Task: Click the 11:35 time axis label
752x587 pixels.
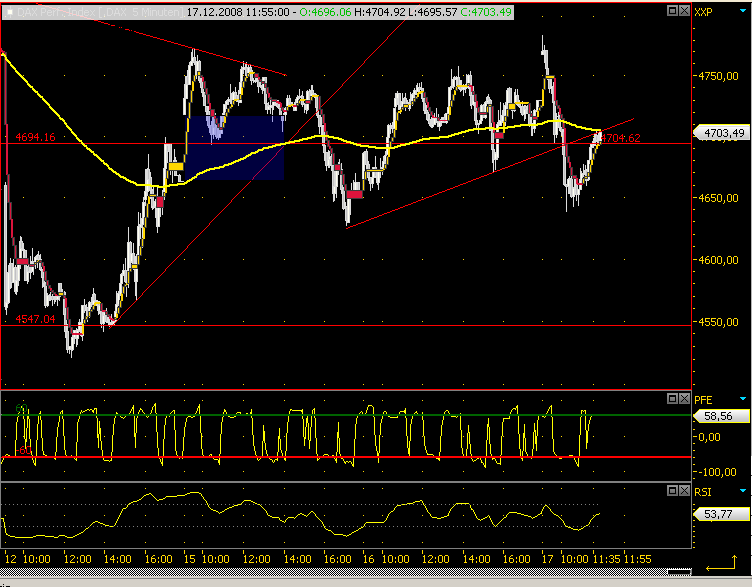Action: [607, 559]
